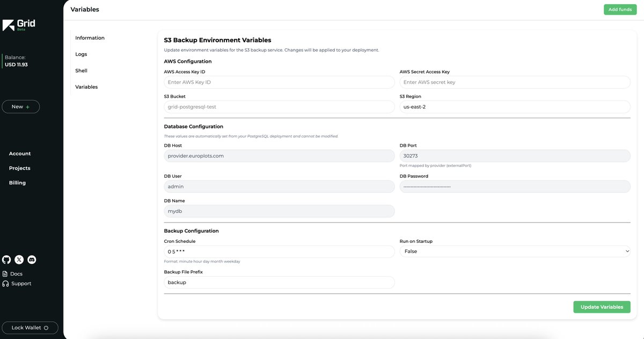
Task: Go to Account settings
Action: click(x=19, y=153)
